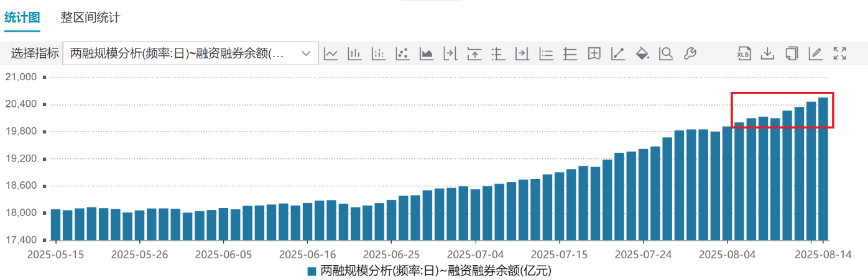
Task: Download the chart image
Action: [x=768, y=54]
